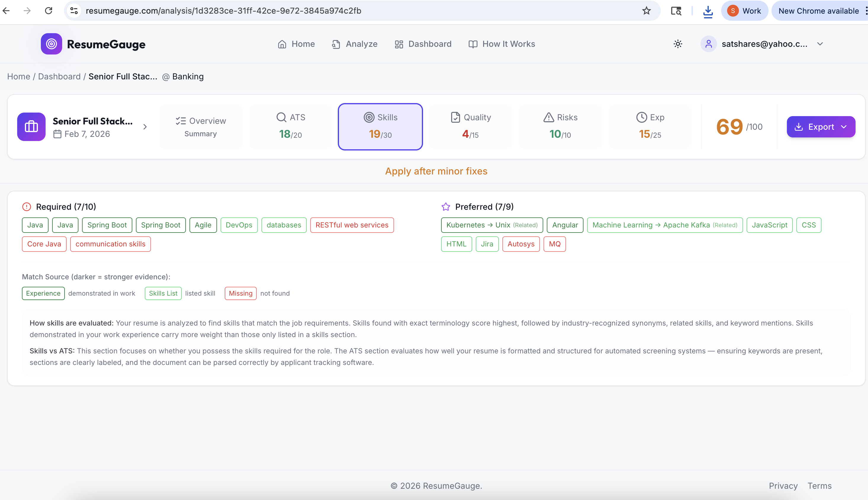
Task: Select the Risks warning triangle icon
Action: click(x=549, y=117)
